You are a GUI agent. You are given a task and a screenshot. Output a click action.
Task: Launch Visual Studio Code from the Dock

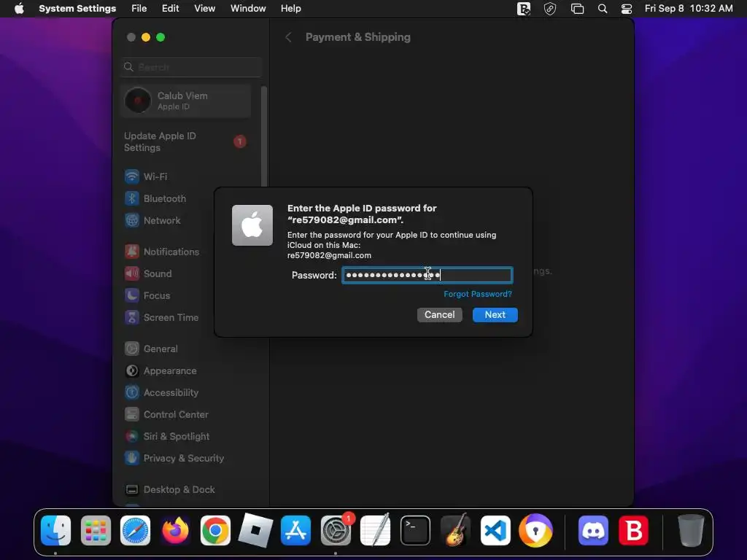pyautogui.click(x=495, y=531)
